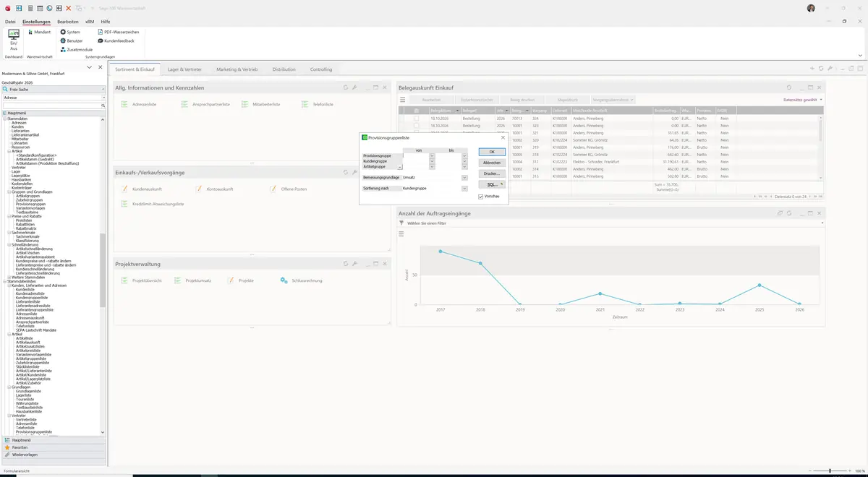Tick the checkbox in the Bestellung 70013 row
This screenshot has height=477, width=868.
416,118
